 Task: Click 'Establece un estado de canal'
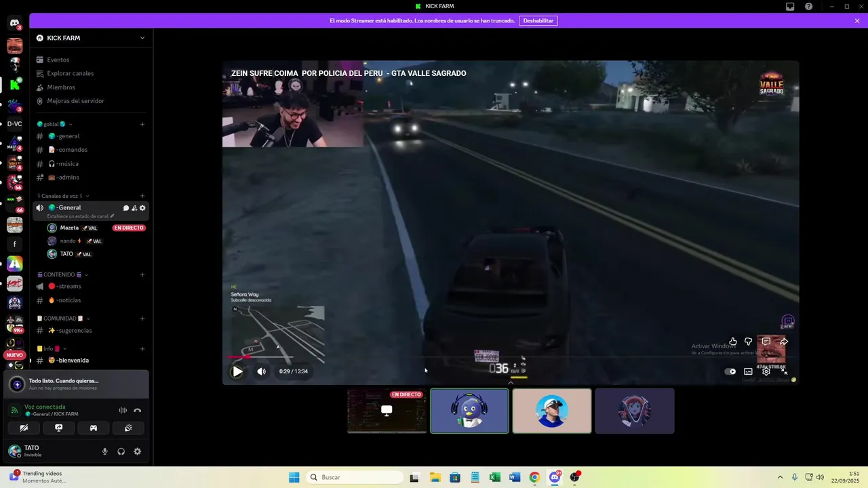(81, 216)
